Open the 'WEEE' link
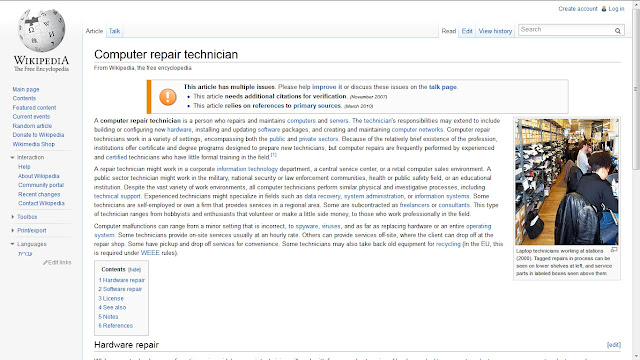 tap(150, 253)
